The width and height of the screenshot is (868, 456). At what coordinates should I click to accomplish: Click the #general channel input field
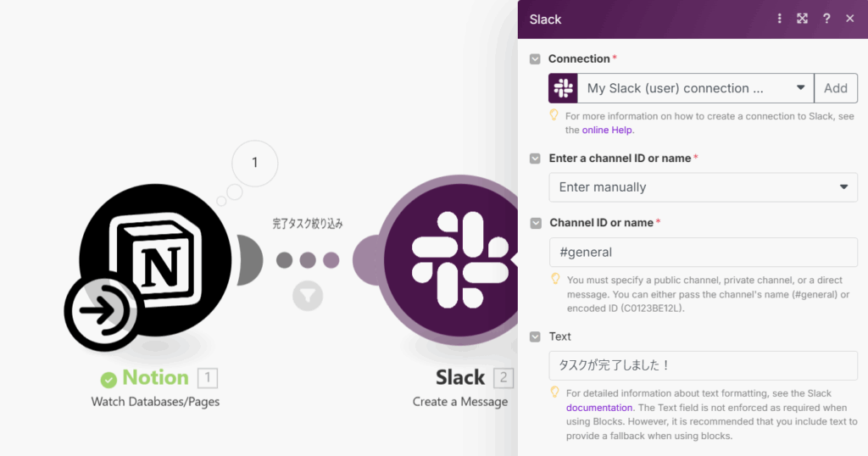click(x=703, y=253)
